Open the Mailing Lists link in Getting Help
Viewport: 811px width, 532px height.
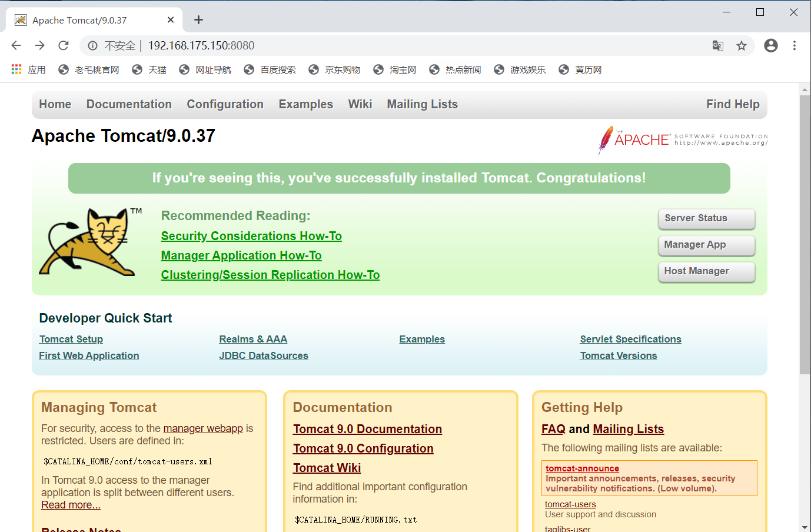coord(628,429)
